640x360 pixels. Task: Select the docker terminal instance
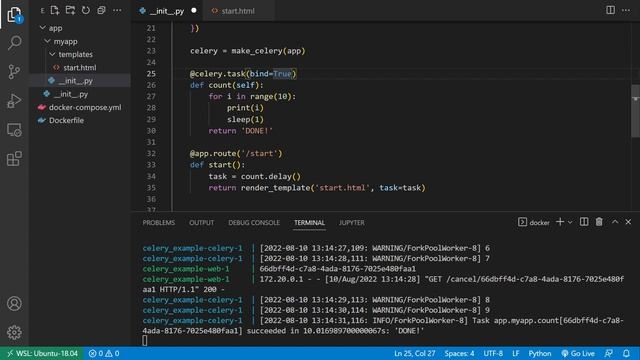click(534, 222)
